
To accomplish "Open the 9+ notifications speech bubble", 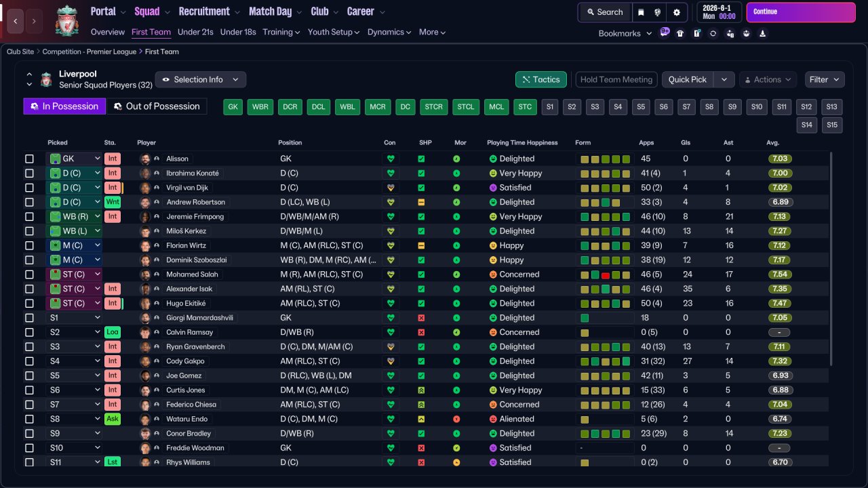I will [665, 32].
